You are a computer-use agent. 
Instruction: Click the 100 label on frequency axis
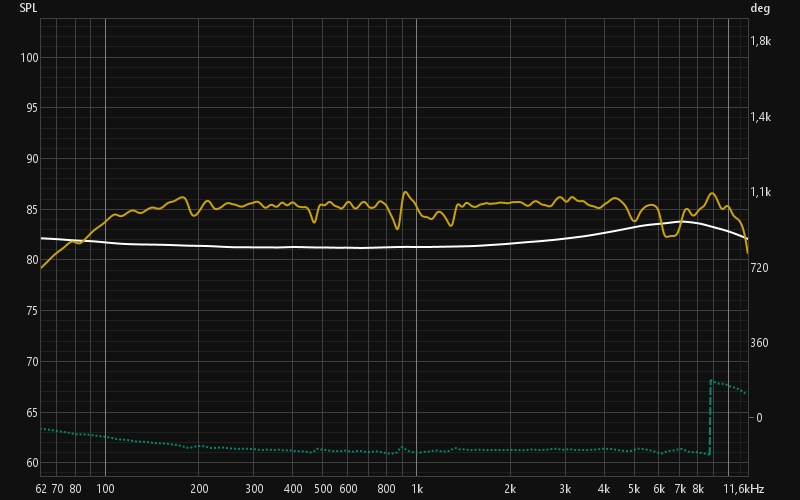[106, 489]
